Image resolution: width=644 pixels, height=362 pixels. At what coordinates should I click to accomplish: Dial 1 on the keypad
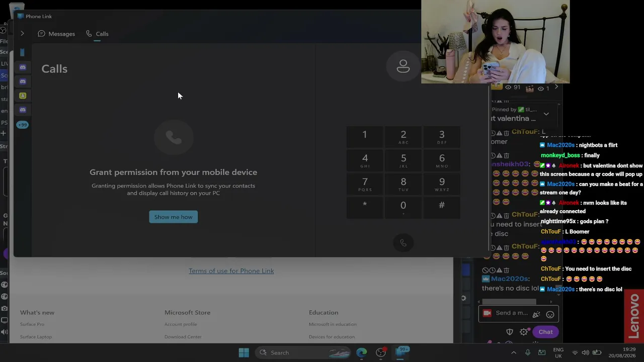365,137
